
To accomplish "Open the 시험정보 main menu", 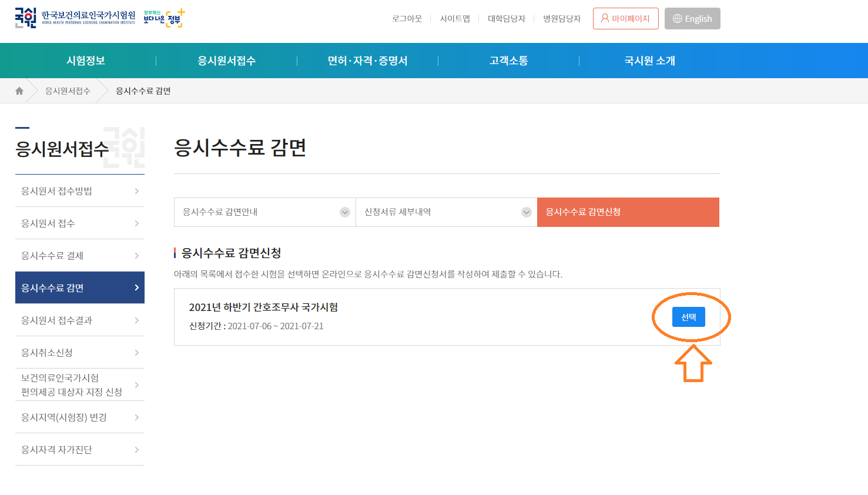I will coord(86,61).
